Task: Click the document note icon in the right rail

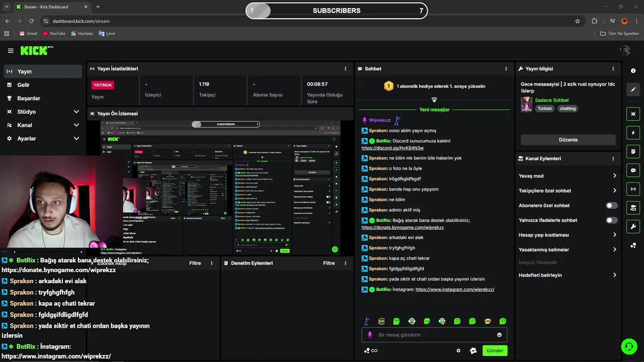Action: click(633, 151)
